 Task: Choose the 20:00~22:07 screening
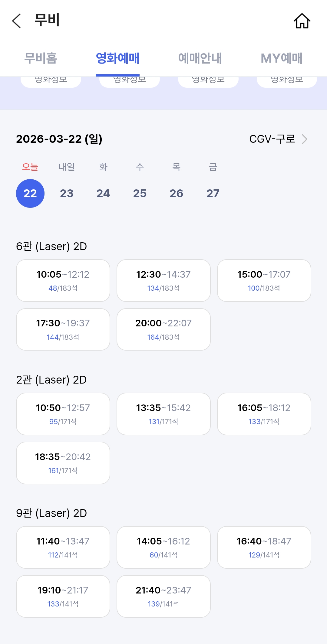[x=163, y=329]
